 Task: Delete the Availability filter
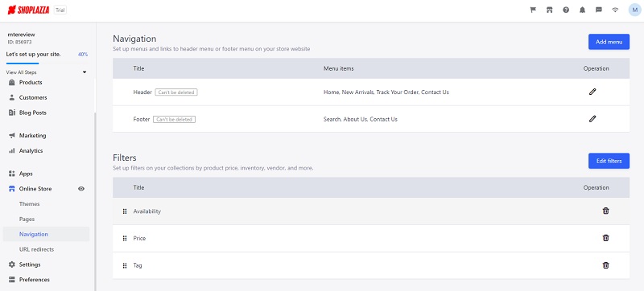[x=605, y=211]
